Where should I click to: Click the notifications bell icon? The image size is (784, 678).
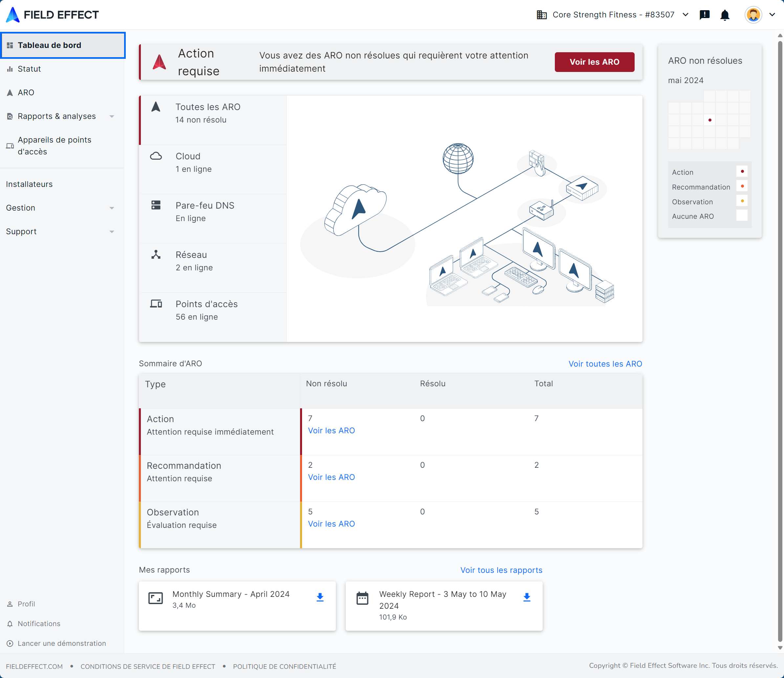[x=725, y=15]
